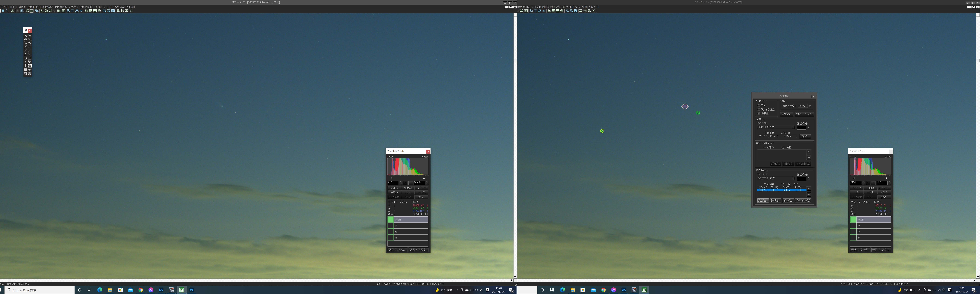Viewport: 980px width, 294px height.
Task: Select the pencil tool in edit palette
Action: click(x=25, y=62)
